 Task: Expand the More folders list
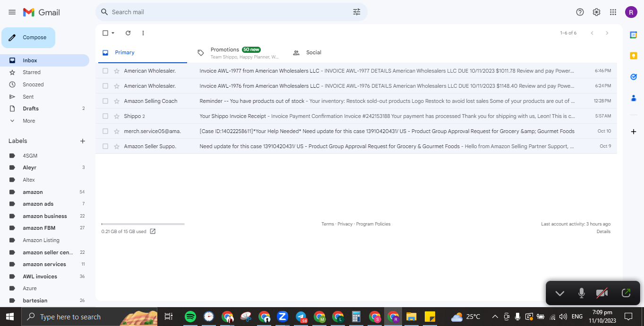point(44,121)
